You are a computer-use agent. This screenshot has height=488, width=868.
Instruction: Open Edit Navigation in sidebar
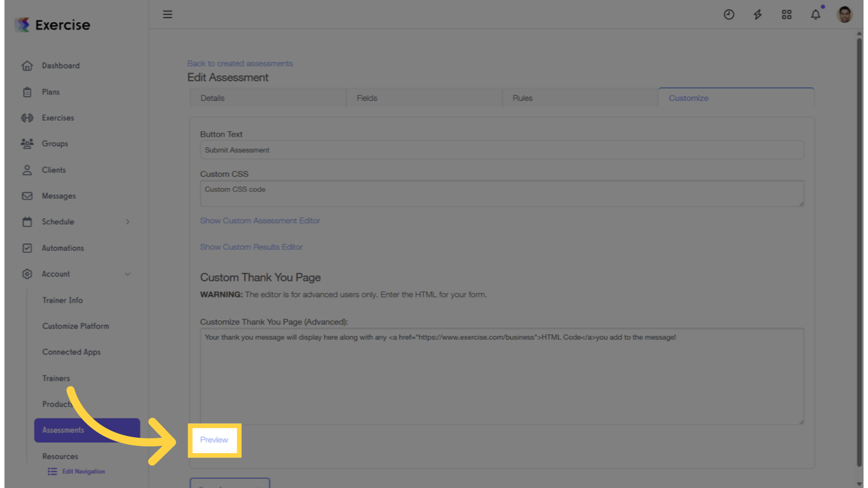[76, 471]
